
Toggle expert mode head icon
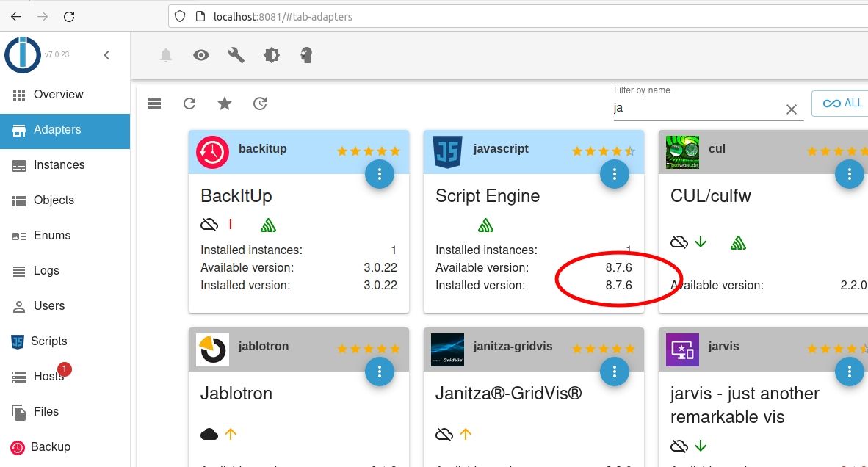click(x=306, y=55)
